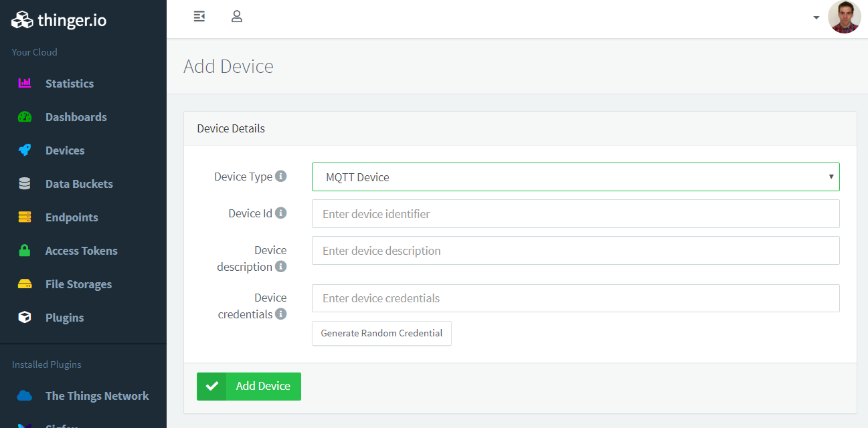Show info tooltip next to Device Id

(x=281, y=213)
